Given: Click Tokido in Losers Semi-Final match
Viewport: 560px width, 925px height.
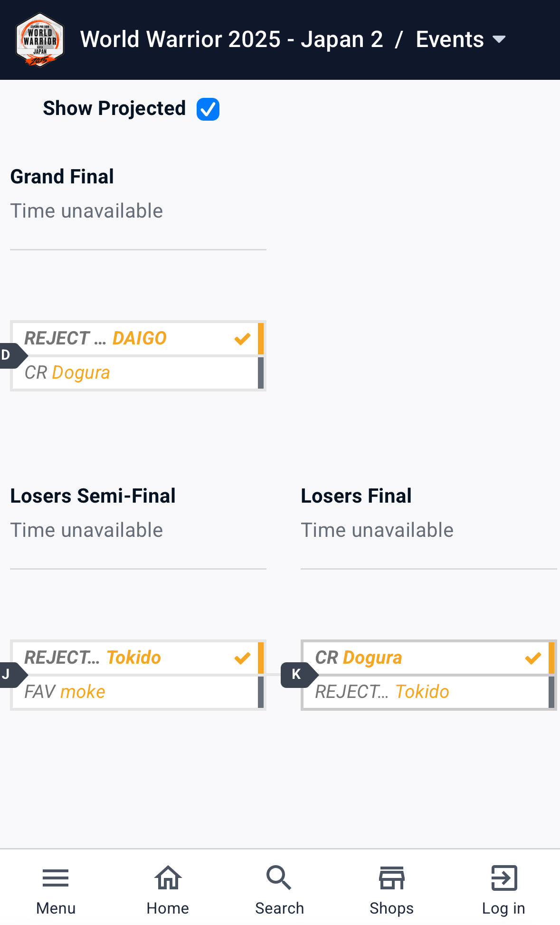Looking at the screenshot, I should (x=133, y=658).
